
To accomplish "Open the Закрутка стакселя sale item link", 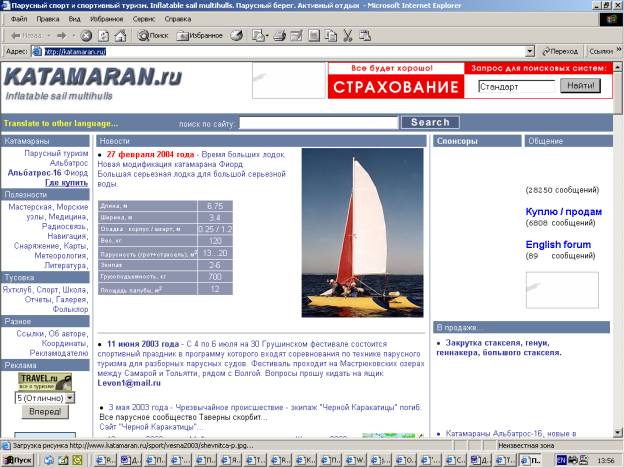I will tap(499, 348).
